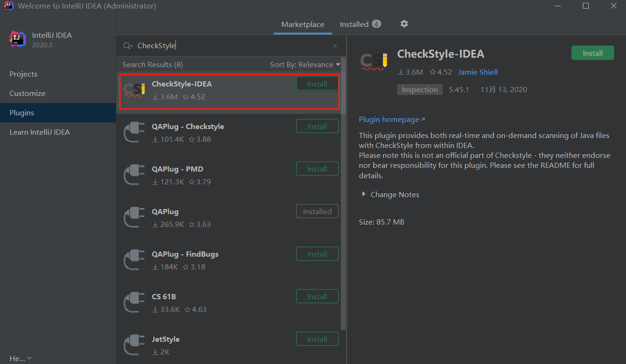Image resolution: width=626 pixels, height=364 pixels.
Task: Click the QAPlug - FindBugs plug icon
Action: (x=134, y=260)
